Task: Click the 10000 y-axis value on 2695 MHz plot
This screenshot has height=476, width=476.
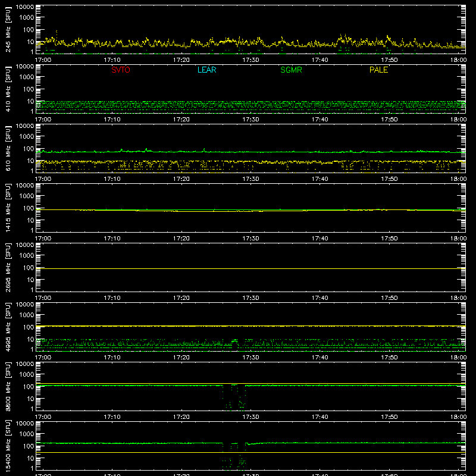Action: (25, 245)
